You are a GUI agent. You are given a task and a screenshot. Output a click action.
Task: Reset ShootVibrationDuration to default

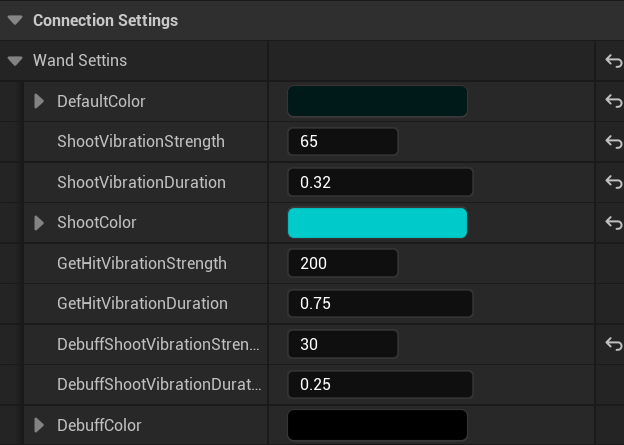click(x=613, y=182)
